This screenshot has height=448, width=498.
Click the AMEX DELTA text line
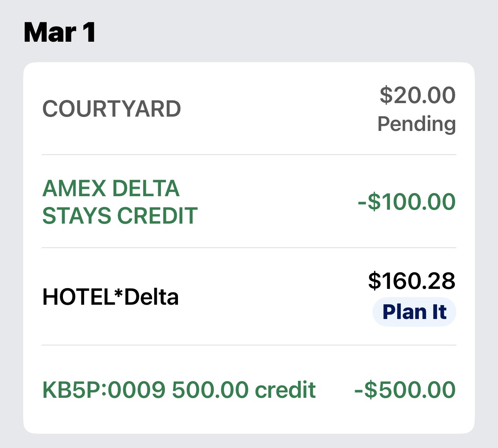point(111,188)
